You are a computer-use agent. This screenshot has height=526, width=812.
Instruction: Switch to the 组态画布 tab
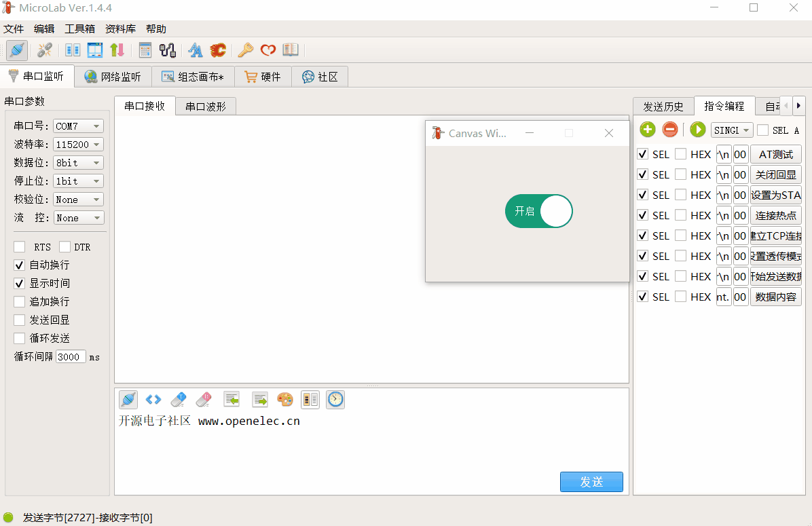point(193,77)
